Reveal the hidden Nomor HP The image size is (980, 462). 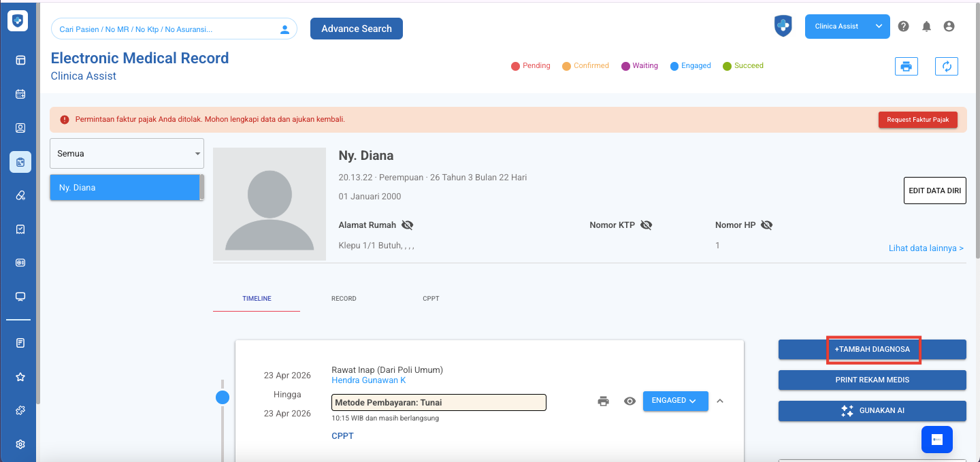coord(767,225)
